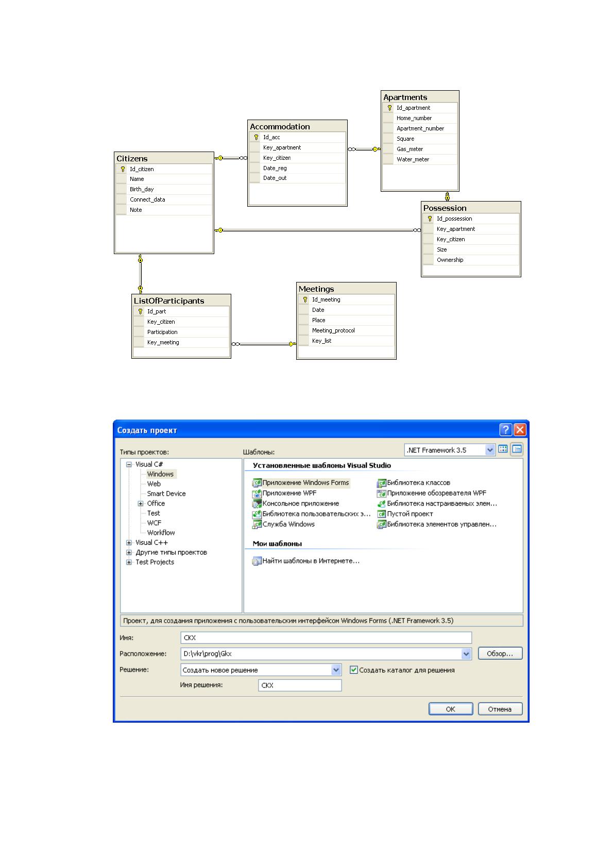Select the Web project type
This screenshot has height=868, width=613.
click(x=154, y=484)
